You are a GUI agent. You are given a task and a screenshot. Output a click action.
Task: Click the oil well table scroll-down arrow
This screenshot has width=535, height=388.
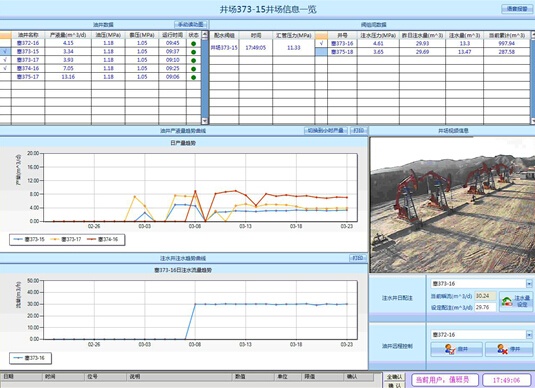[x=205, y=121]
